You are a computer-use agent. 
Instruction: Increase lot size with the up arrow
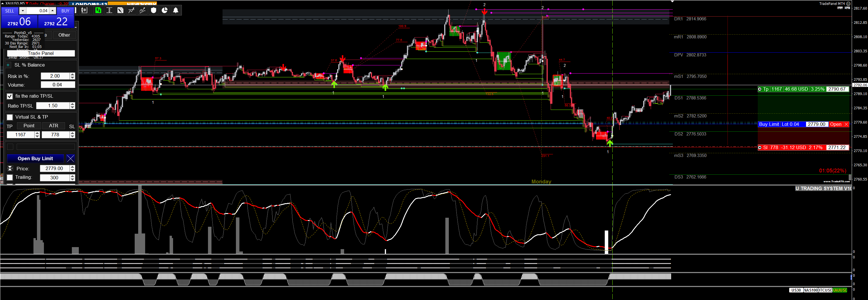pyautogui.click(x=53, y=11)
